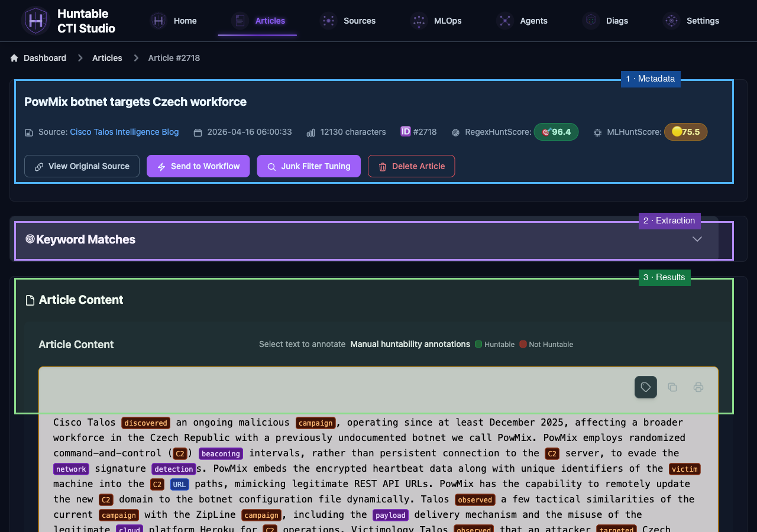Click the chip icon next to MLHuntScore
This screenshot has height=532, width=757.
click(x=597, y=132)
